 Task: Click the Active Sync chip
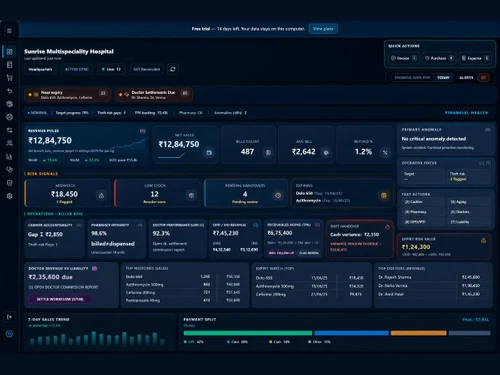click(77, 69)
